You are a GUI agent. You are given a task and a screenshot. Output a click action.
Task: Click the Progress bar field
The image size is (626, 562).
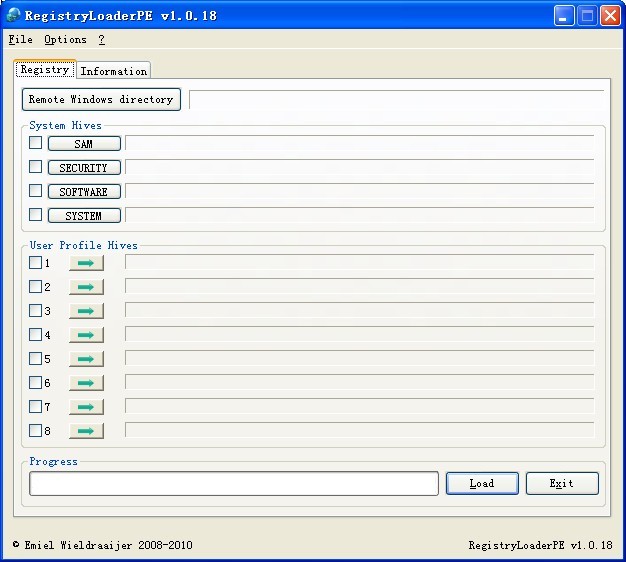point(233,483)
